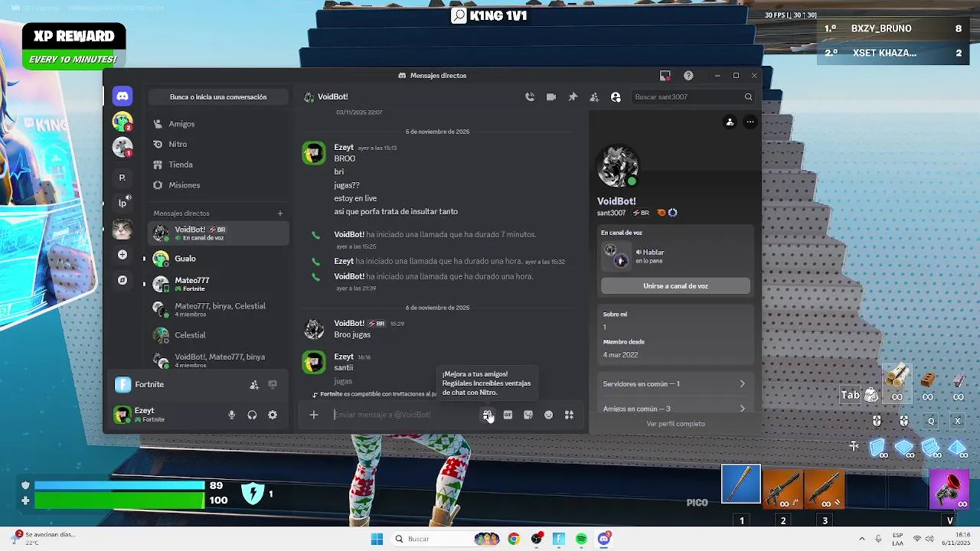
Task: Open the GIF picker
Action: click(x=508, y=415)
